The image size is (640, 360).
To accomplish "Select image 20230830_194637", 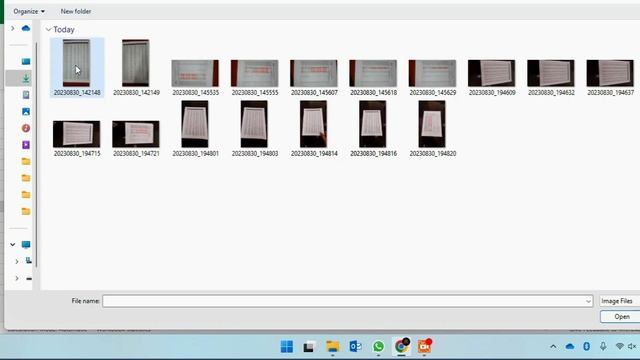I will click(x=610, y=78).
